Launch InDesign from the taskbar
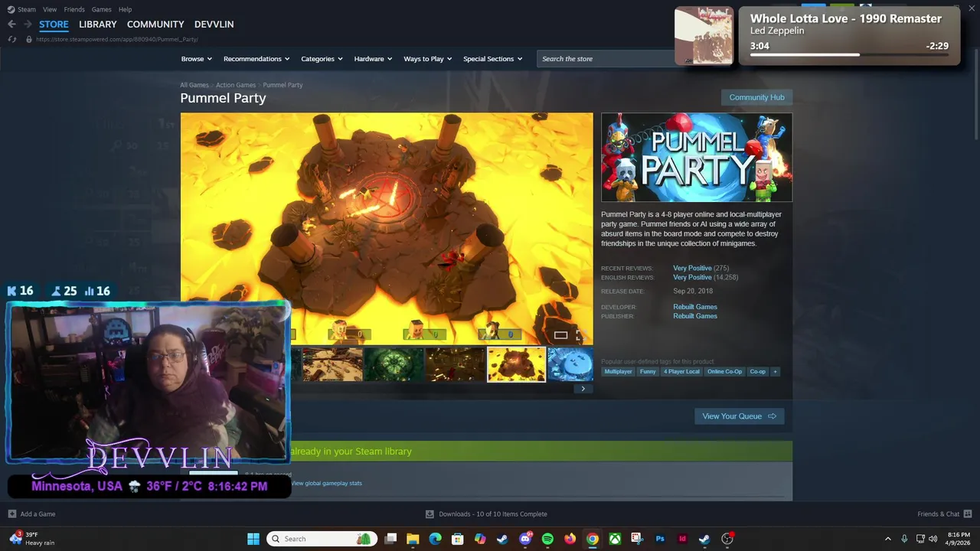 click(682, 539)
